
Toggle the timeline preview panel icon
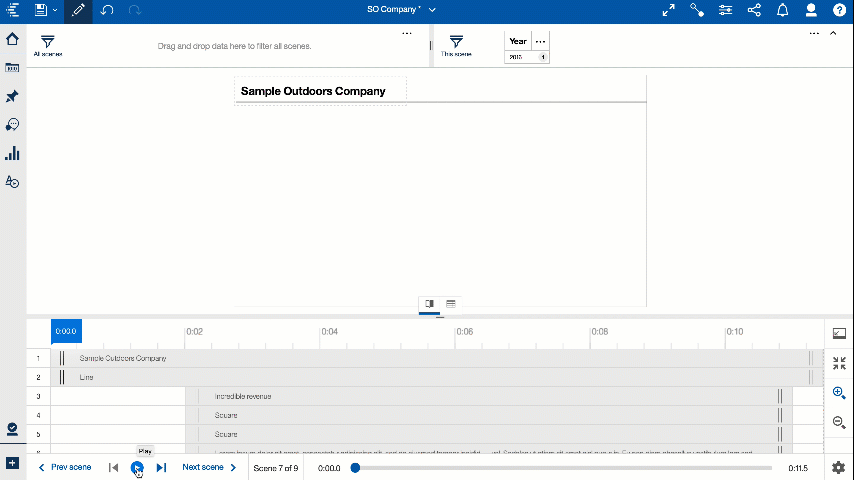839,333
